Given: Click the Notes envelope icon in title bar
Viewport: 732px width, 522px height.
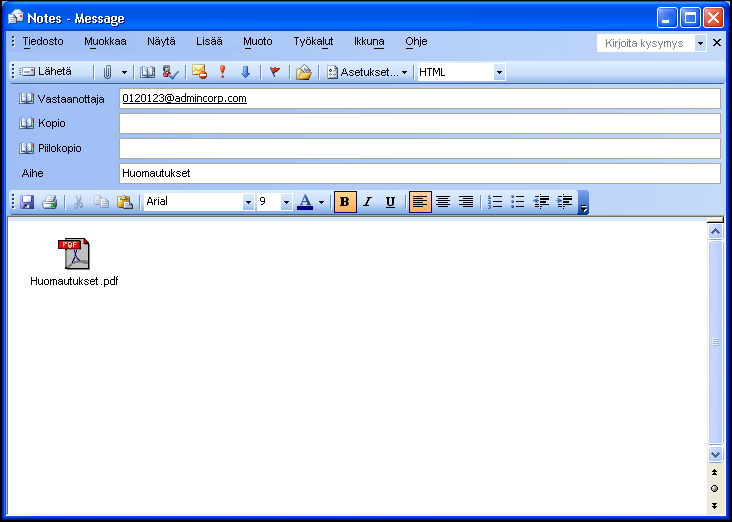Looking at the screenshot, I should pyautogui.click(x=15, y=17).
